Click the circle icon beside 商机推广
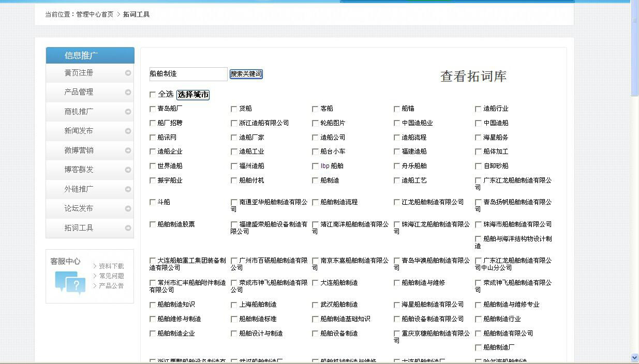Screen dimensions: 639x364 [x=127, y=112]
